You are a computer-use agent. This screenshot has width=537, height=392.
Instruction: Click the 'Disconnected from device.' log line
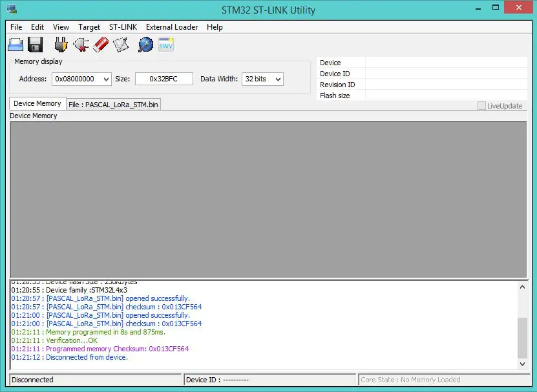[70, 357]
